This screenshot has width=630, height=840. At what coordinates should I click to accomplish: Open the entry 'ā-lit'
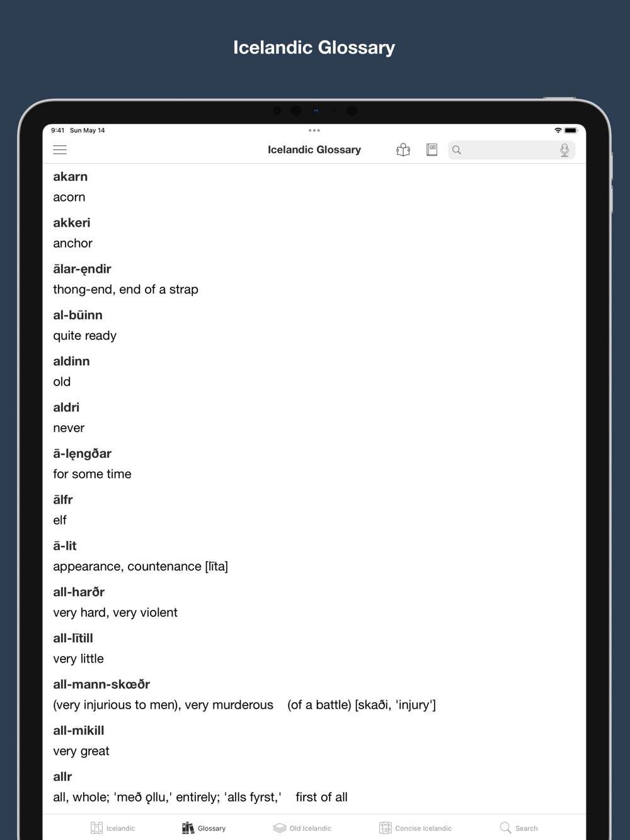65,546
